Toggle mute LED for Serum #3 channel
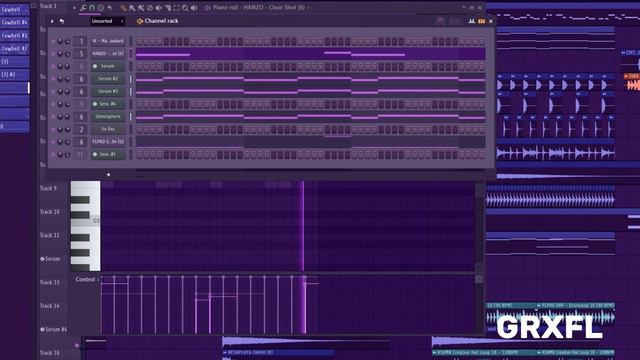640x360 pixels. [x=53, y=91]
